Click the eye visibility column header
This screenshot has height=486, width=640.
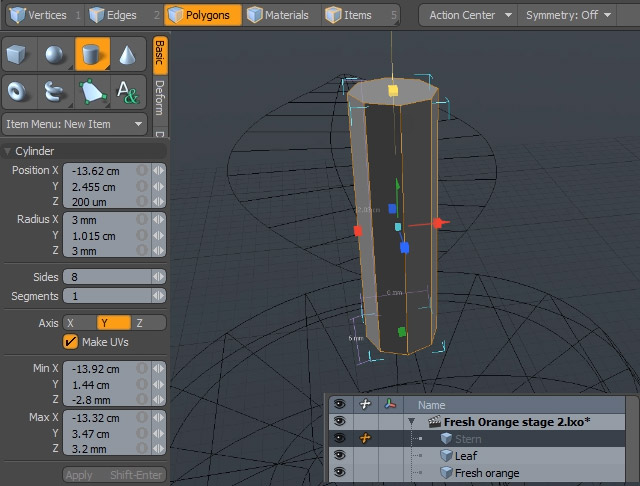pyautogui.click(x=340, y=404)
